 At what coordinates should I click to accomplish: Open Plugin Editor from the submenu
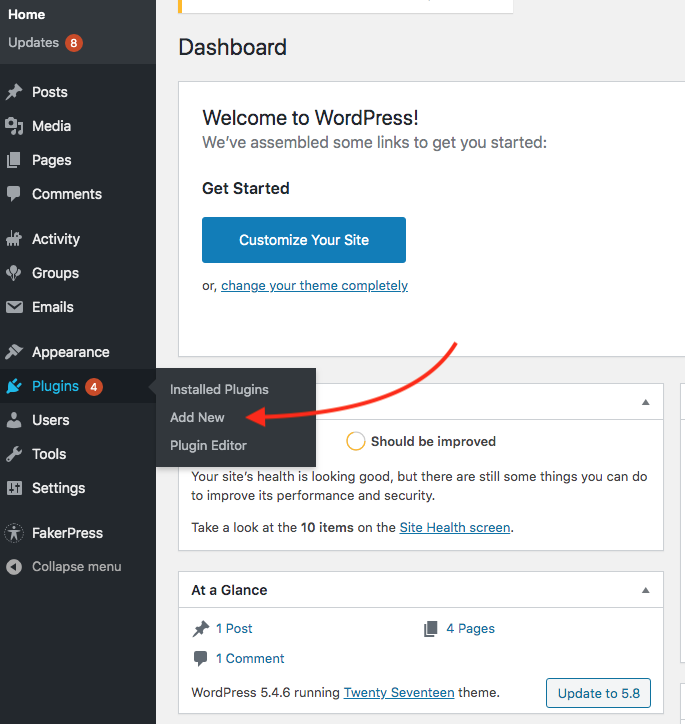[208, 445]
